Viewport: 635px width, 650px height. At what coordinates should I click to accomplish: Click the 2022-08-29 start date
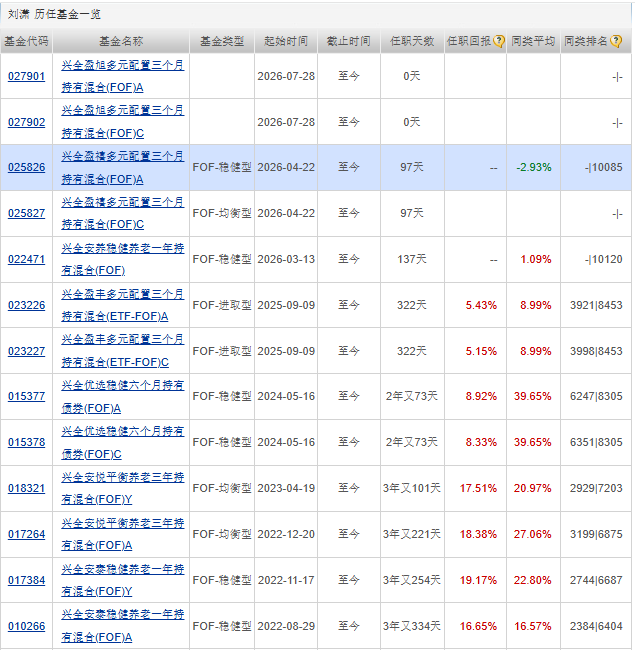click(x=286, y=626)
